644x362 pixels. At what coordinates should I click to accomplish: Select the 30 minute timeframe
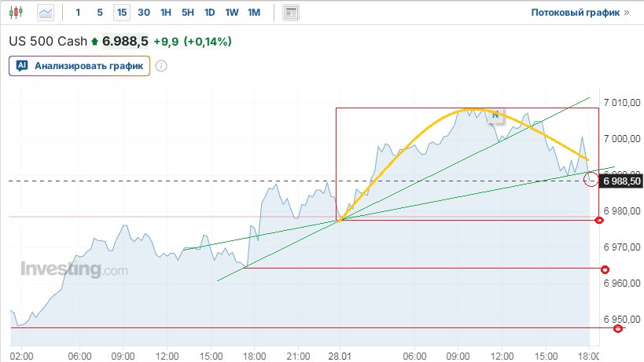click(143, 13)
